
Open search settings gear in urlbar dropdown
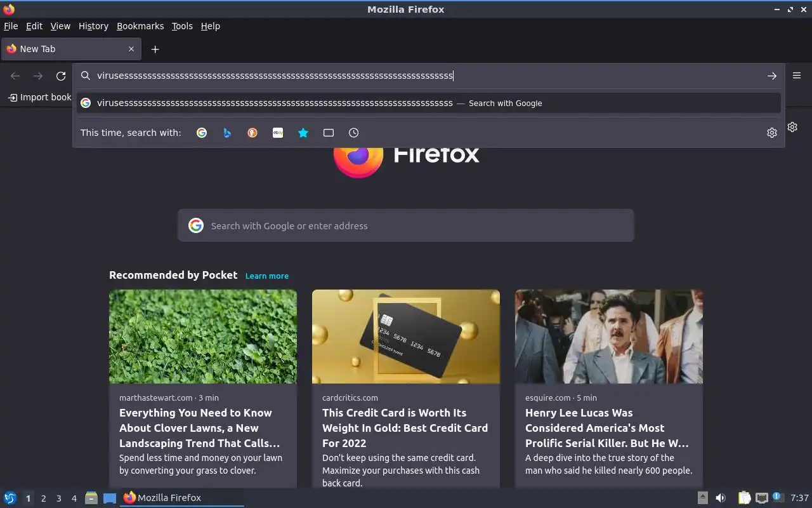(771, 133)
